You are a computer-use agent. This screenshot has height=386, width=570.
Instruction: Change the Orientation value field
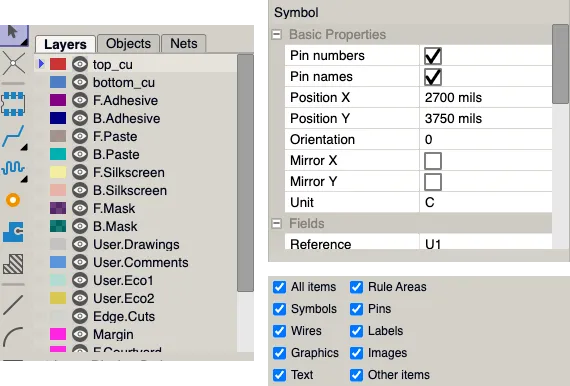click(x=486, y=140)
